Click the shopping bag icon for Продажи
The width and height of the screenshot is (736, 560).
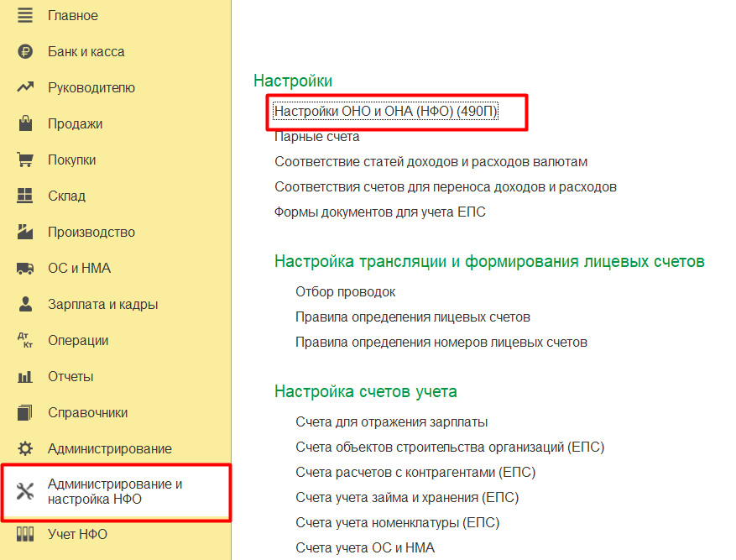[25, 123]
